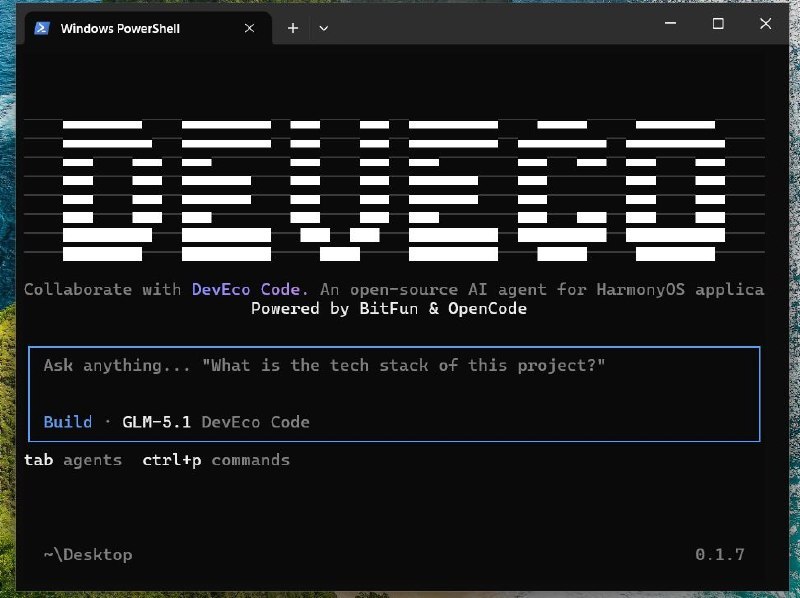800x598 pixels.
Task: Click the DevEco Code provider label
Action: pyautogui.click(x=256, y=422)
